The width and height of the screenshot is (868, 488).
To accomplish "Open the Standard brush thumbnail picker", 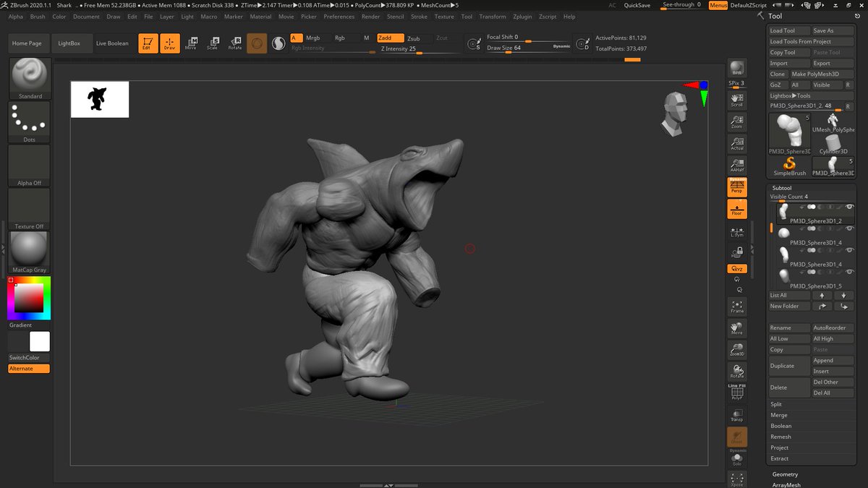I will click(x=30, y=78).
